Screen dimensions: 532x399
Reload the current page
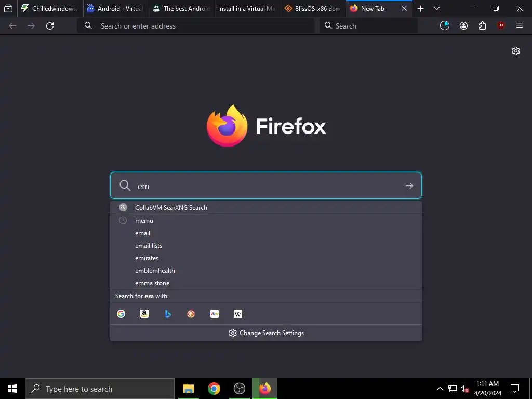click(50, 26)
